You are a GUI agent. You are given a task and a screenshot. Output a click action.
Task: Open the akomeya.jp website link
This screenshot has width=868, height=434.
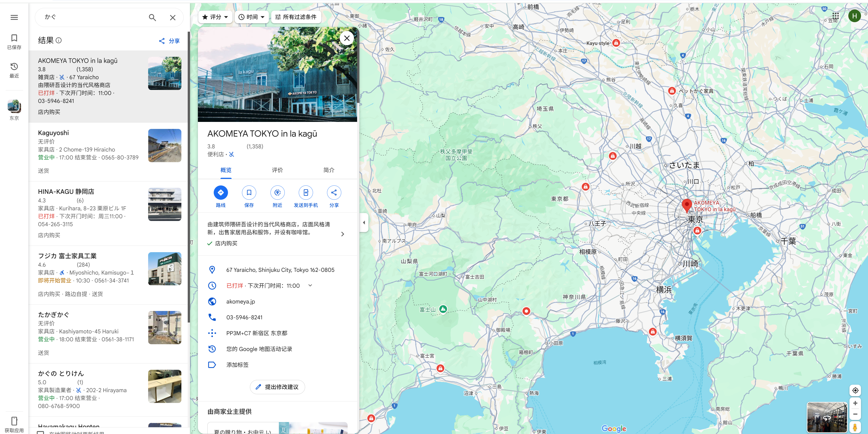241,301
